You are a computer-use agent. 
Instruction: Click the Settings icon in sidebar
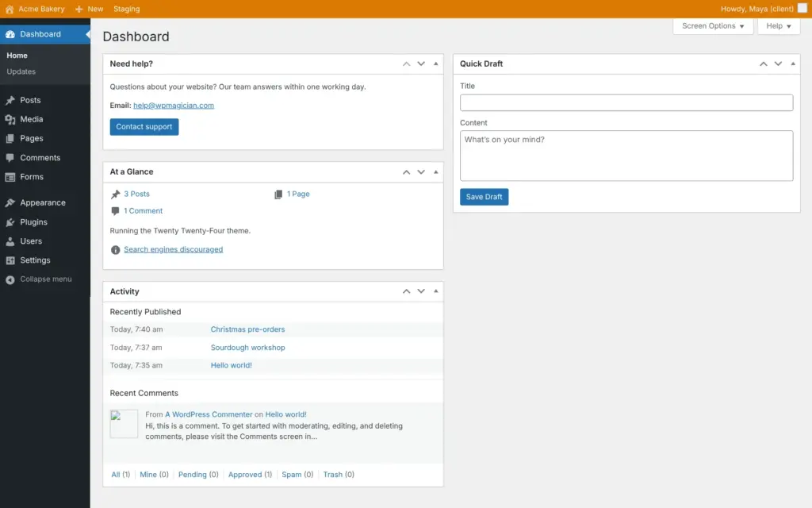click(x=10, y=260)
